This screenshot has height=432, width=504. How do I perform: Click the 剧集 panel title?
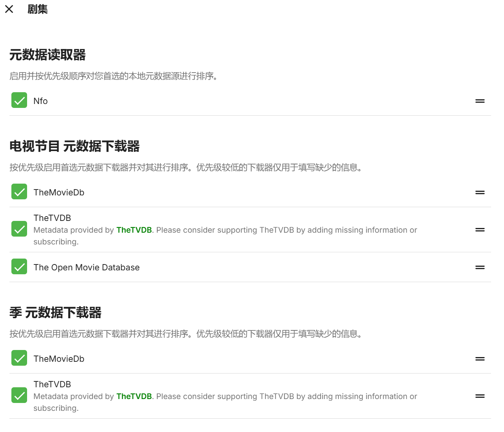[x=37, y=9]
